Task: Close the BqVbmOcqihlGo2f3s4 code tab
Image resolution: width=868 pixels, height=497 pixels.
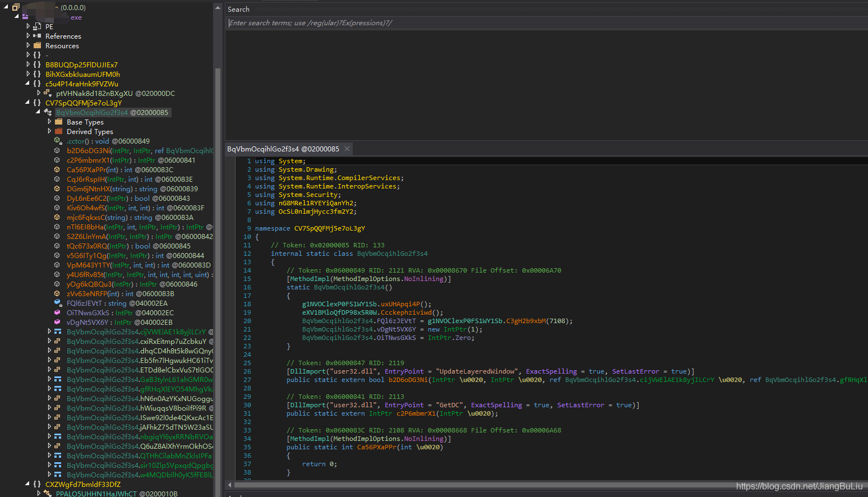Action: (x=347, y=149)
